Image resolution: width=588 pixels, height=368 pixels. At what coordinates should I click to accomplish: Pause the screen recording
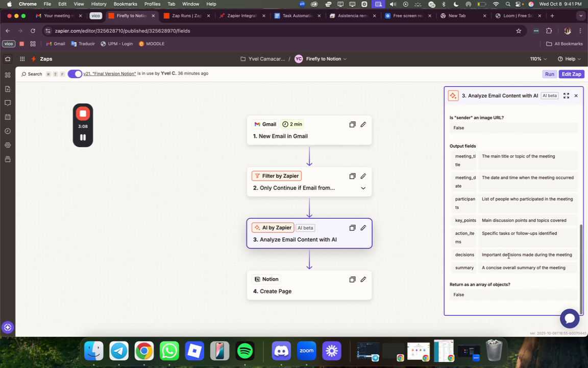coord(83,137)
